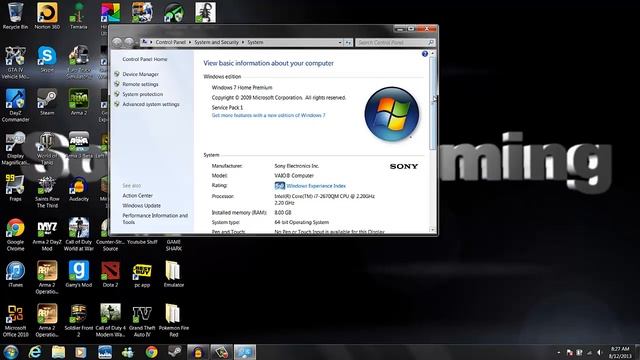The height and width of the screenshot is (360, 640).
Task: Click the Google Chrome desktop icon
Action: point(15,234)
